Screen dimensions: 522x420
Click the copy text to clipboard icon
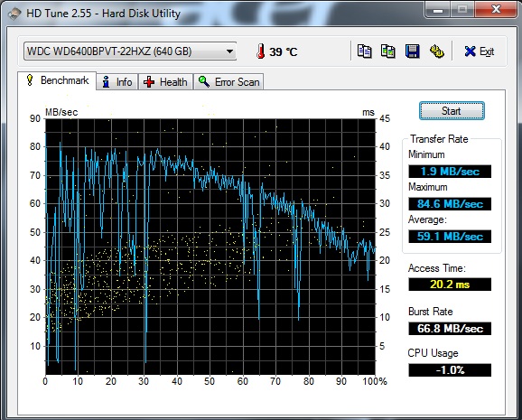point(365,51)
